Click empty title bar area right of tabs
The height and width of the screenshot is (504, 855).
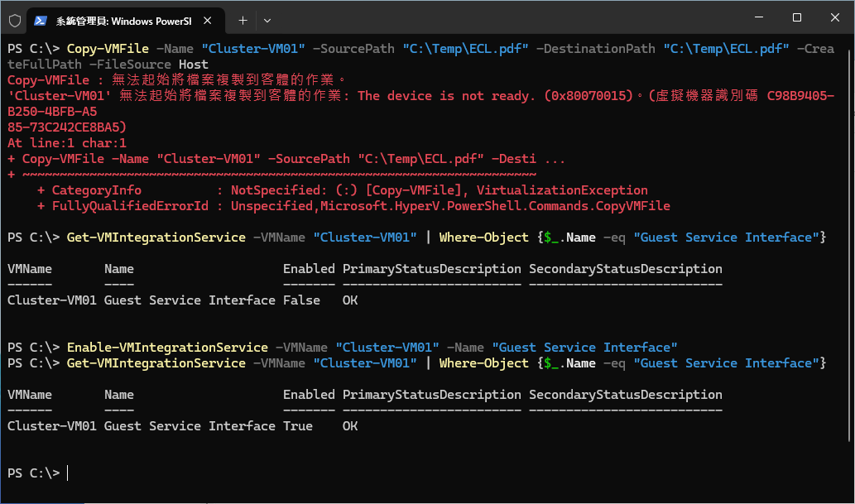tap(497, 18)
